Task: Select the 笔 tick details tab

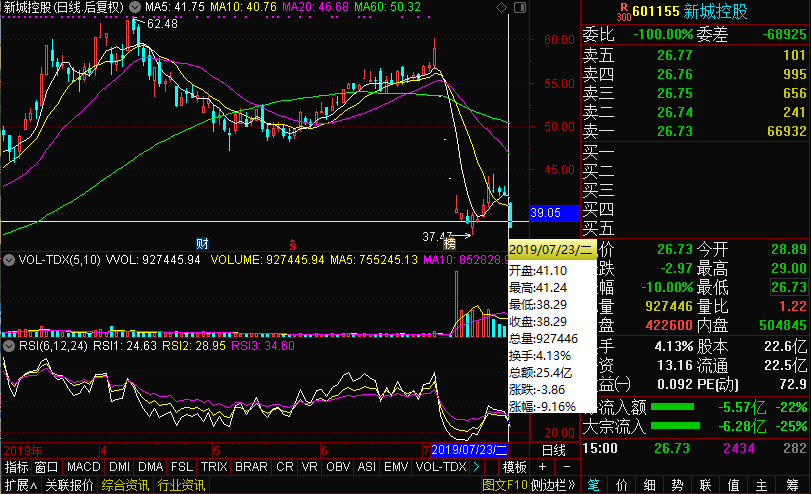Action: tap(593, 485)
